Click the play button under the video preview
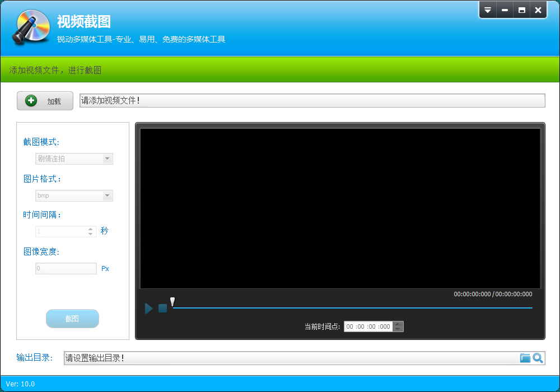 tap(148, 308)
